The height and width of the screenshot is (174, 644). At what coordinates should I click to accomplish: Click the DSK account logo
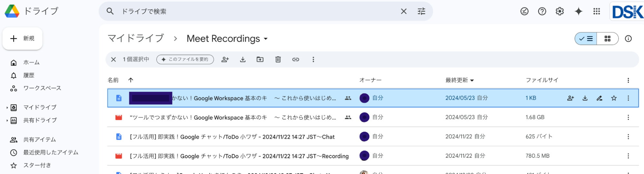[x=627, y=12]
